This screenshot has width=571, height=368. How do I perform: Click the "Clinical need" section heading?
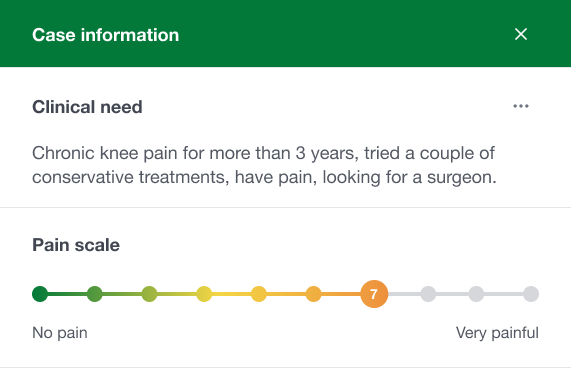(87, 107)
